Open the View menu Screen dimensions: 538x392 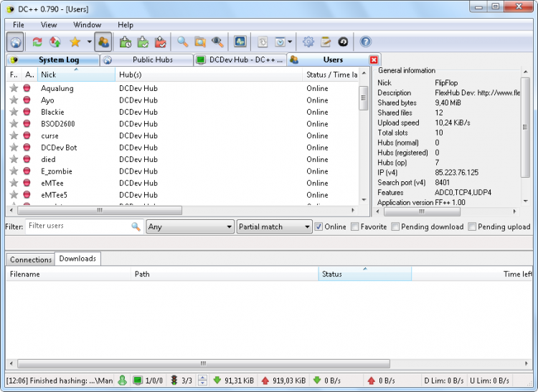49,24
